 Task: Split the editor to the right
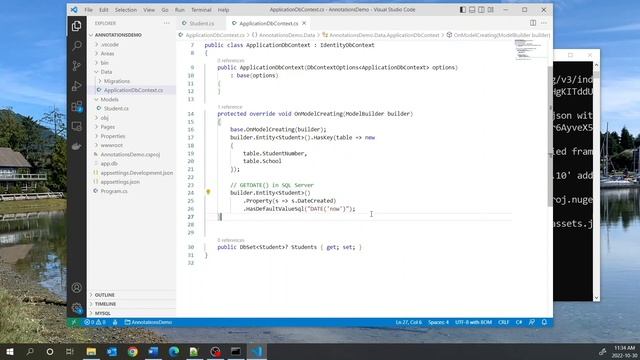[533, 23]
